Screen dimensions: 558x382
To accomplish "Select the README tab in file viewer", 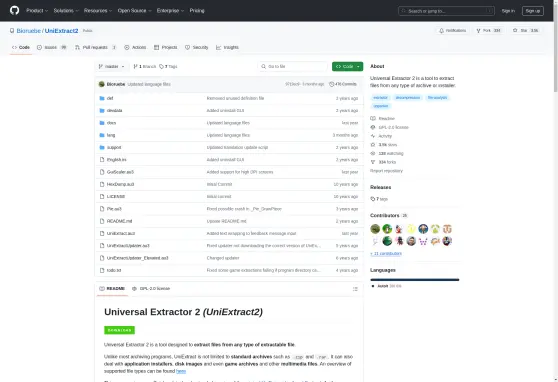I will [x=112, y=289].
